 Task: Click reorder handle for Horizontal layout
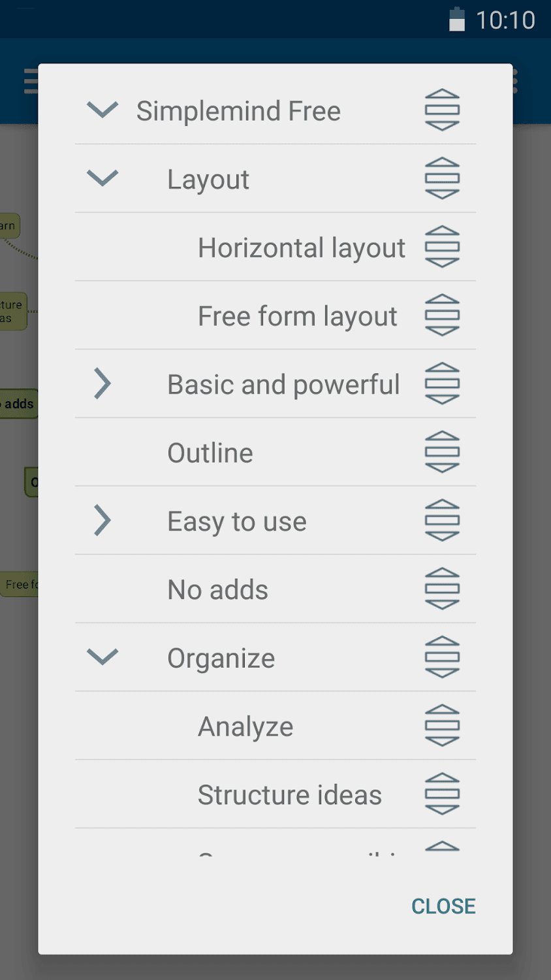point(442,247)
